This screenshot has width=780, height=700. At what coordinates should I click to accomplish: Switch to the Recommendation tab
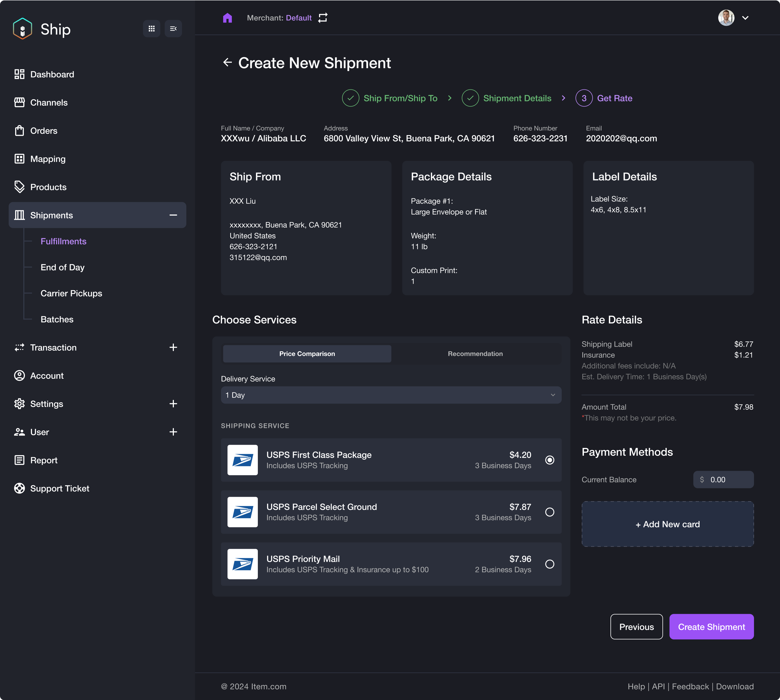click(475, 353)
